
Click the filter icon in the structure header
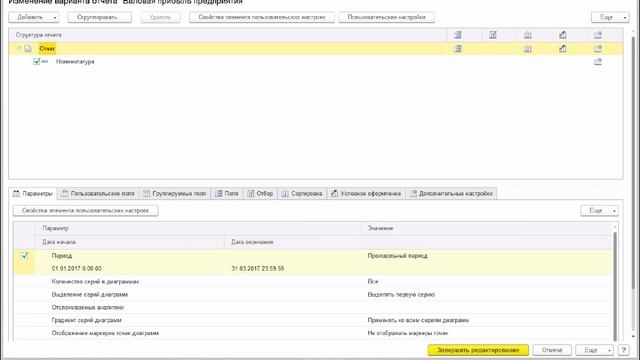[493, 35]
